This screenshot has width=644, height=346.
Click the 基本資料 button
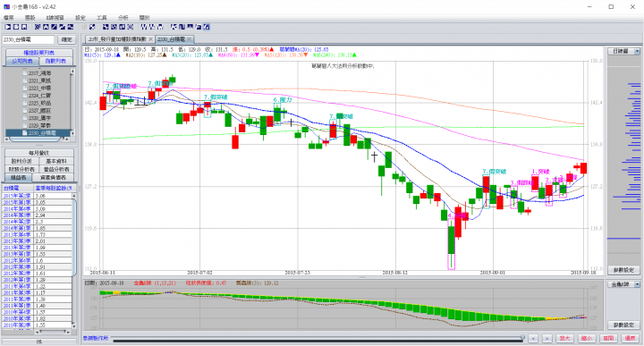(x=56, y=161)
